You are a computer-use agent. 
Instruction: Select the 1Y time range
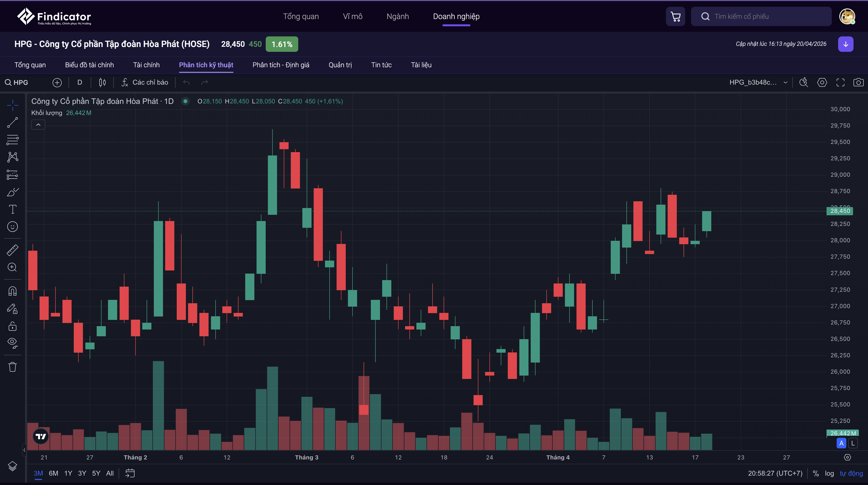coord(68,473)
